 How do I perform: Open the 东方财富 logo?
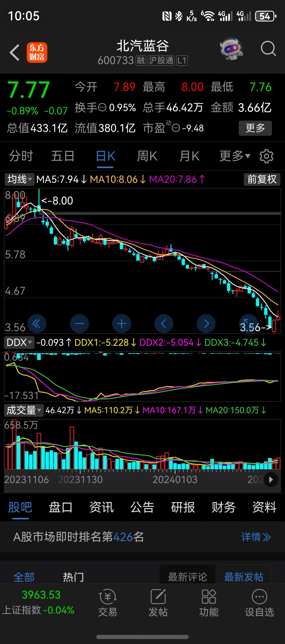[37, 53]
